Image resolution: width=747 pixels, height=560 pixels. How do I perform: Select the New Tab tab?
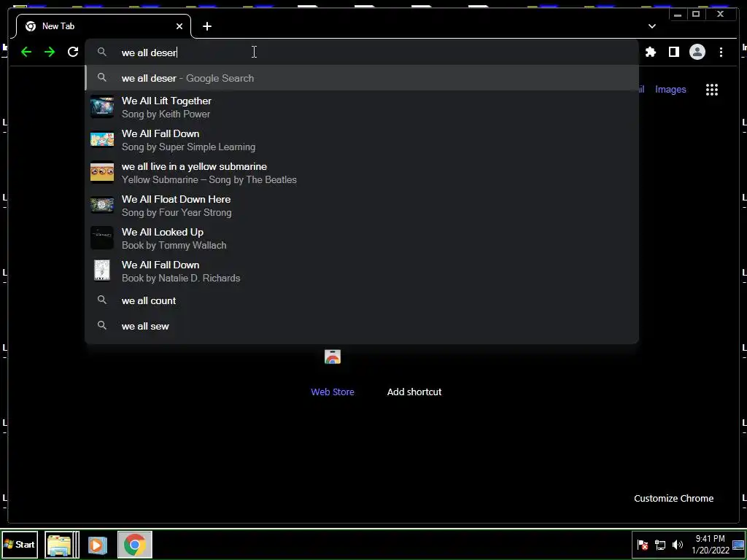(104, 26)
